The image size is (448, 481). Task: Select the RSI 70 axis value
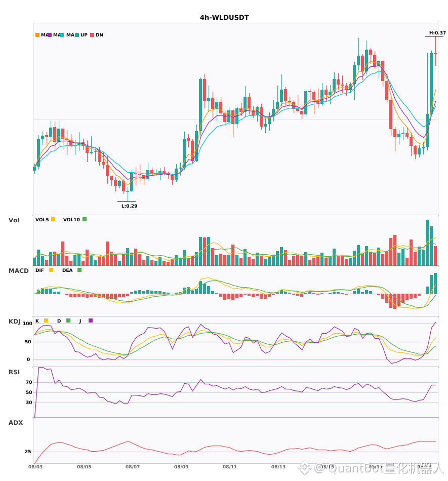tap(29, 382)
